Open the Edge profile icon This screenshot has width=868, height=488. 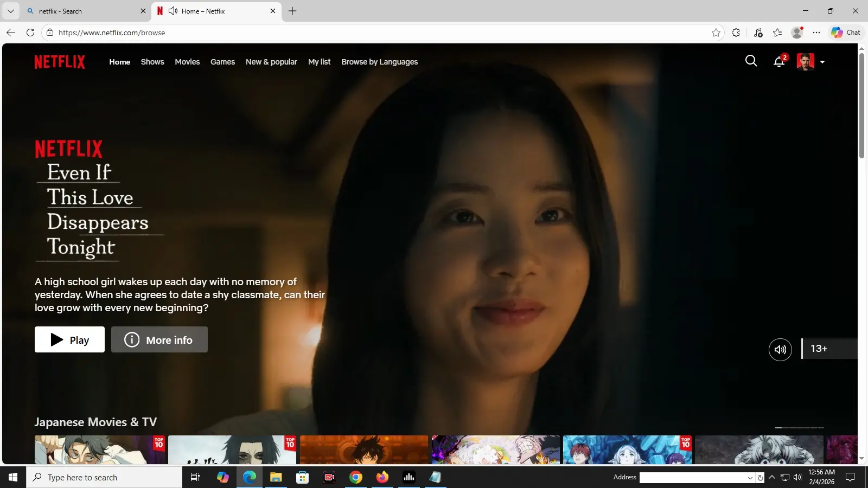tap(797, 33)
